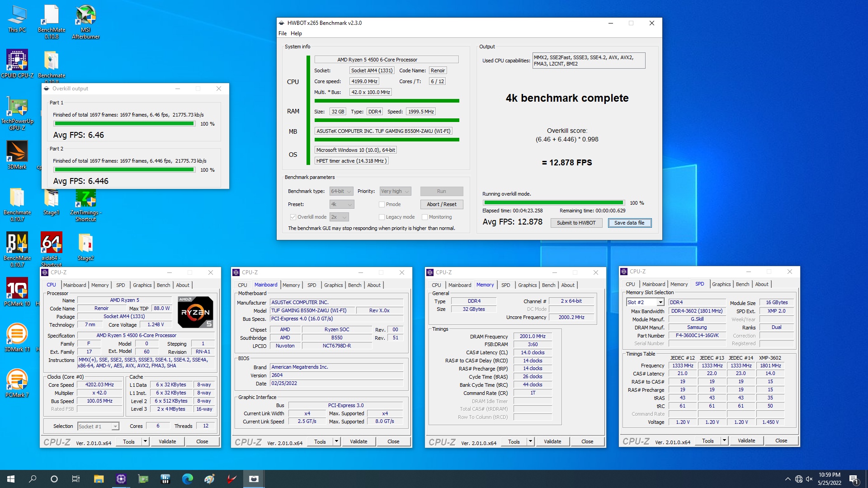Open Microsoft Edge from the taskbar
The image size is (868, 488).
[187, 479]
